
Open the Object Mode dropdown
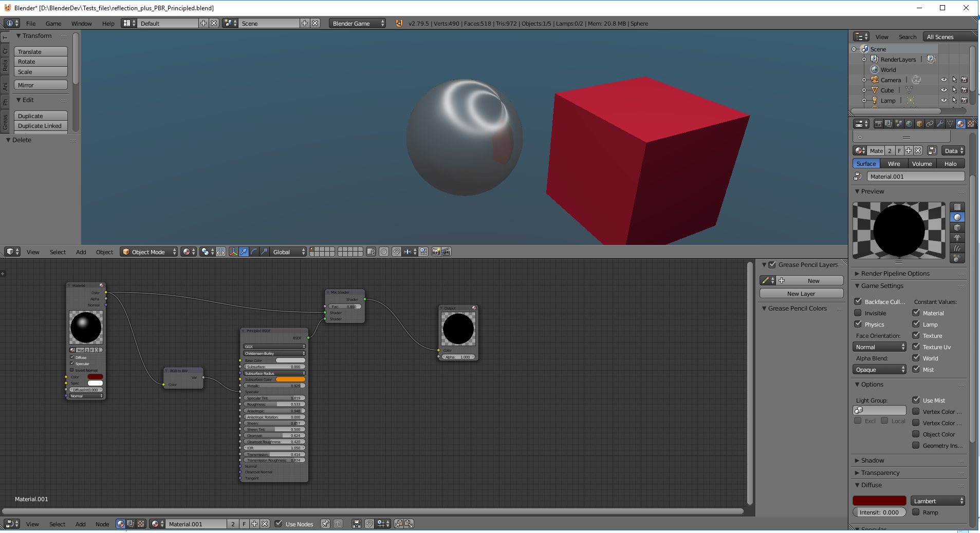tap(149, 252)
